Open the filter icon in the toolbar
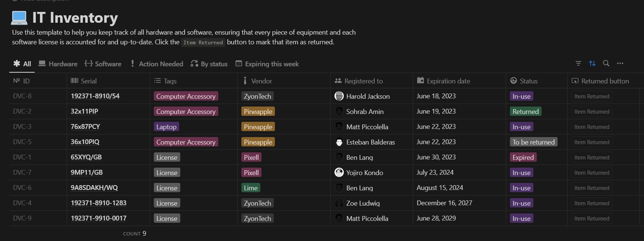This screenshot has height=241, width=644. (x=578, y=63)
